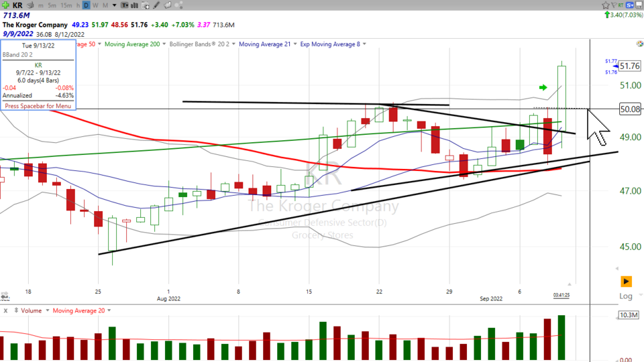Open the volume Moving Average 20 dropdown
This screenshot has width=644, height=362.
[x=109, y=310]
